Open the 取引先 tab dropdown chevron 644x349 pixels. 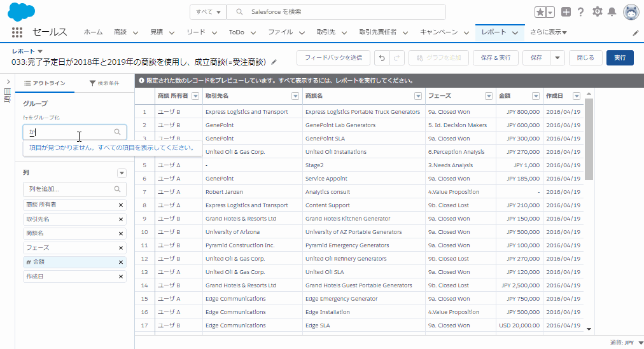pos(344,32)
